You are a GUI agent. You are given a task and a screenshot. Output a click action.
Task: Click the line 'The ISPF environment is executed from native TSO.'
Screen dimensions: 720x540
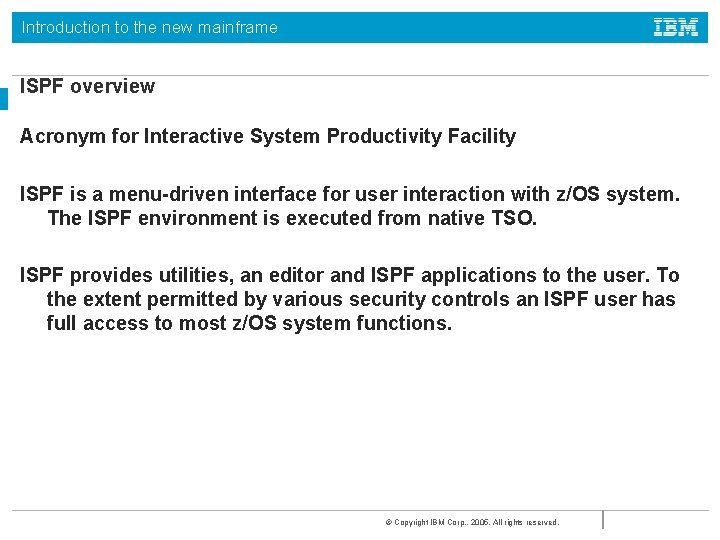click(x=292, y=218)
